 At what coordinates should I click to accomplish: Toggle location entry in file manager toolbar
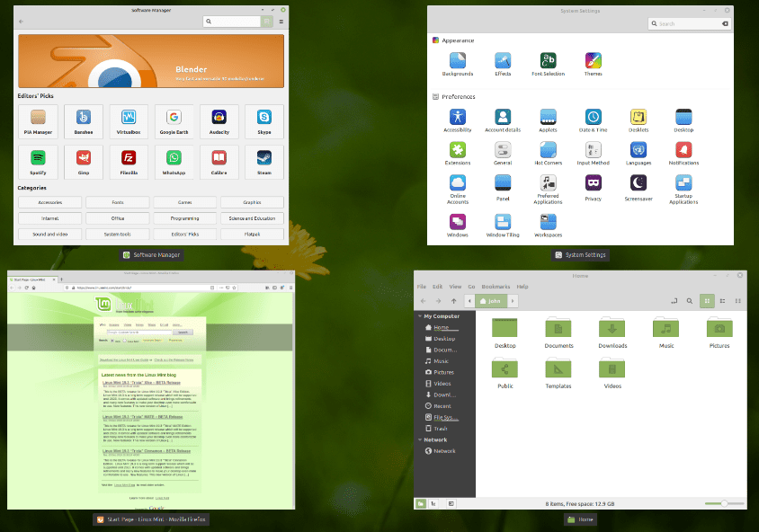(674, 301)
